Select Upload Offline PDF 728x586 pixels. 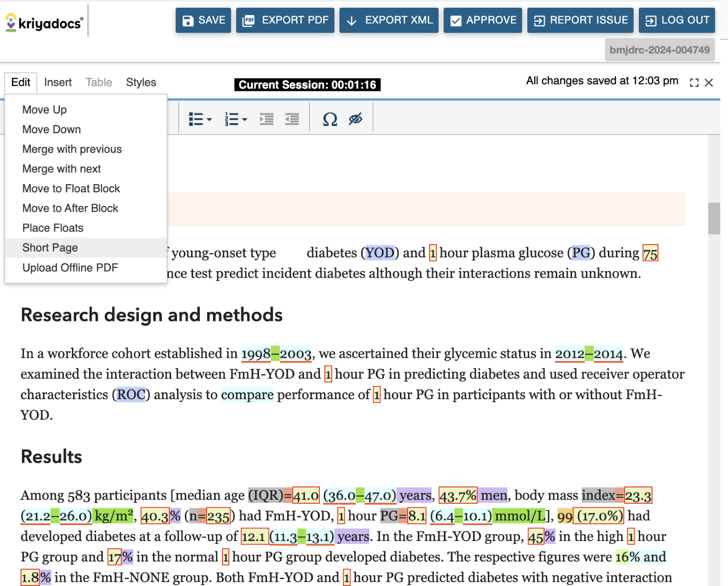click(86, 268)
